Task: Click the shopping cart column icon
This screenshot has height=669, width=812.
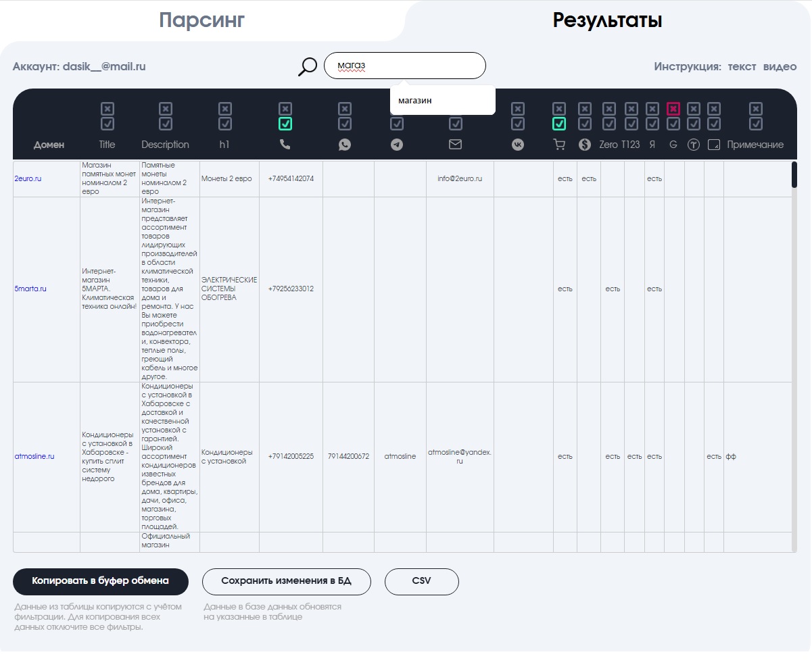Action: point(559,145)
